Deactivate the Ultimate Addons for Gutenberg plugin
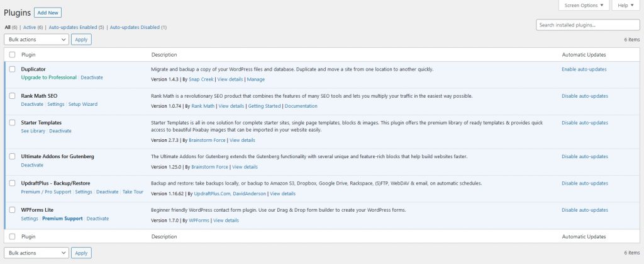This screenshot has width=644, height=264. (32, 165)
